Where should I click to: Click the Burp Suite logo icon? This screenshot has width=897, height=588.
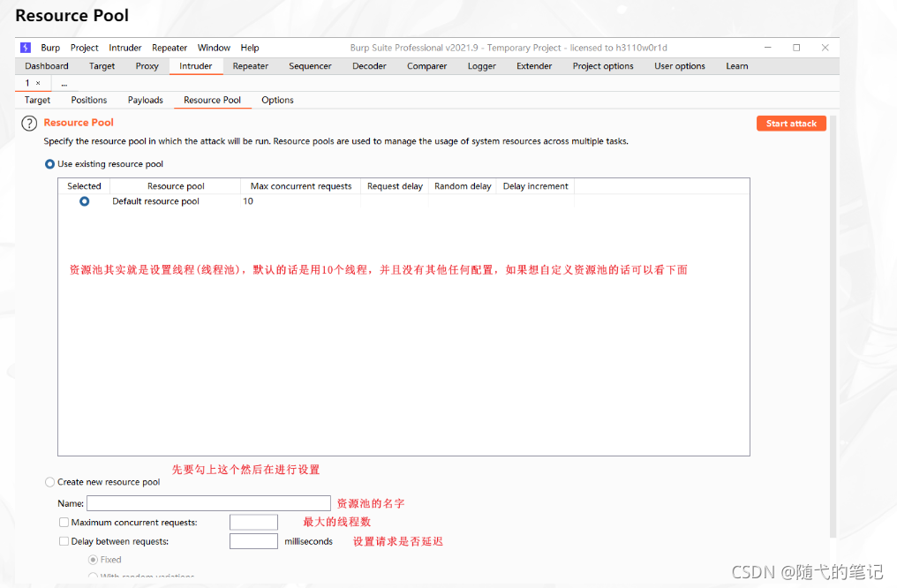click(x=26, y=48)
